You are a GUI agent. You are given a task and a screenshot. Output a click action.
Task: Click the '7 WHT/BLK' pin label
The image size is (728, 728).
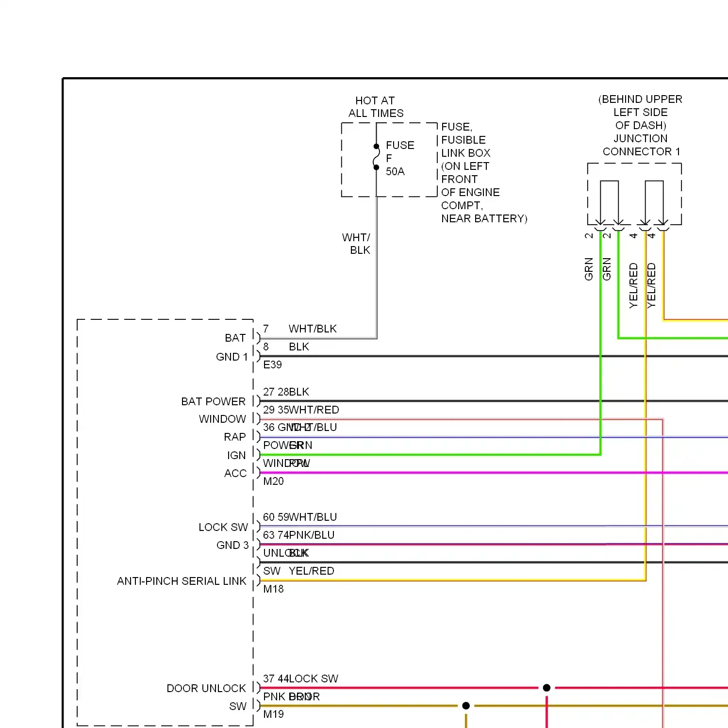tap(300, 329)
